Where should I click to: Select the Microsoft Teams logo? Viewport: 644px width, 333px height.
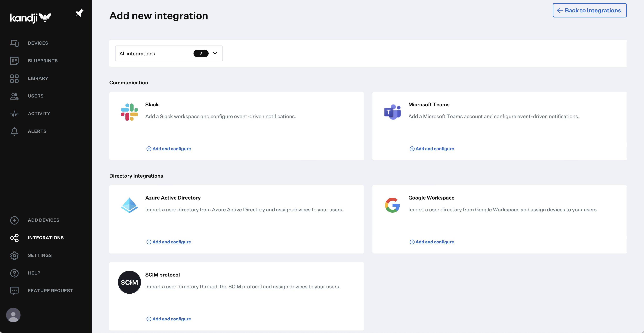pos(393,112)
